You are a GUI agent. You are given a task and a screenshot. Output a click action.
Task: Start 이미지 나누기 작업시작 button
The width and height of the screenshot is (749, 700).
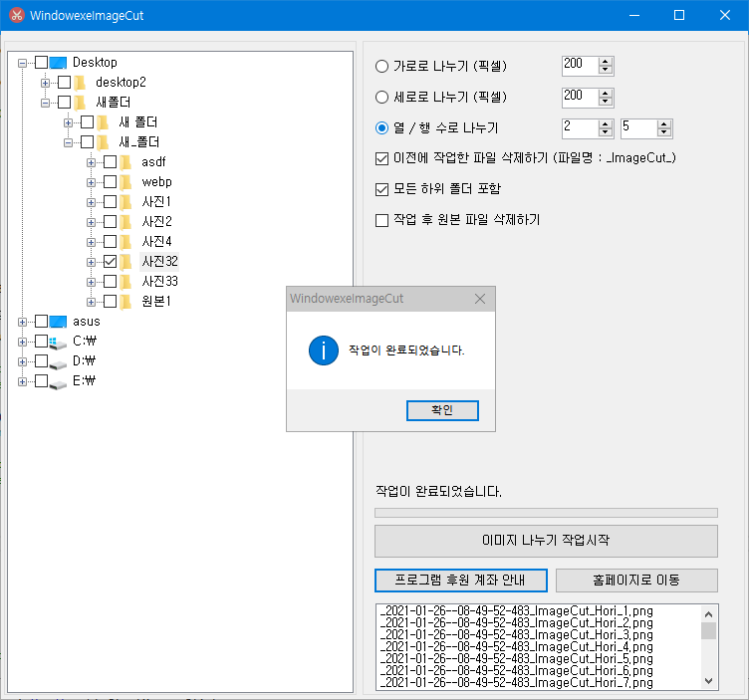(546, 541)
